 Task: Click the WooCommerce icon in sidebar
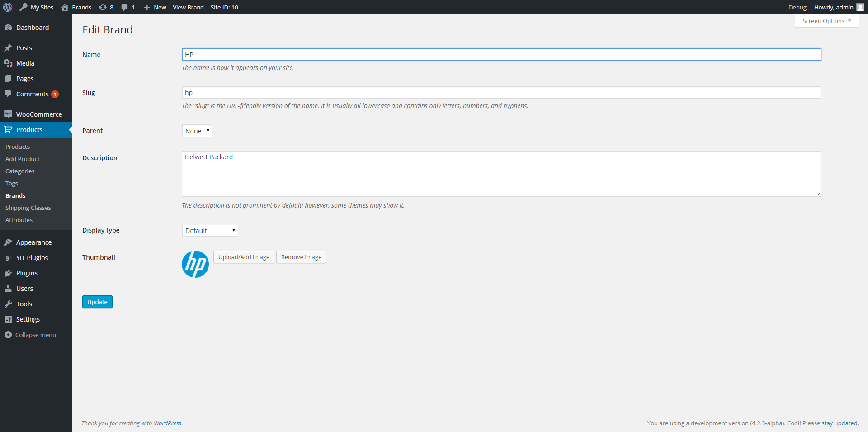point(8,114)
